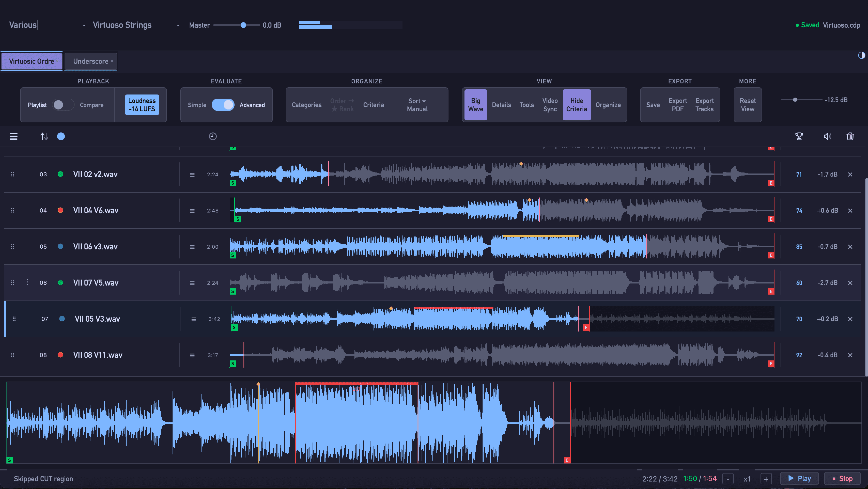
Task: Click the blue color filter dot in header
Action: pos(61,136)
